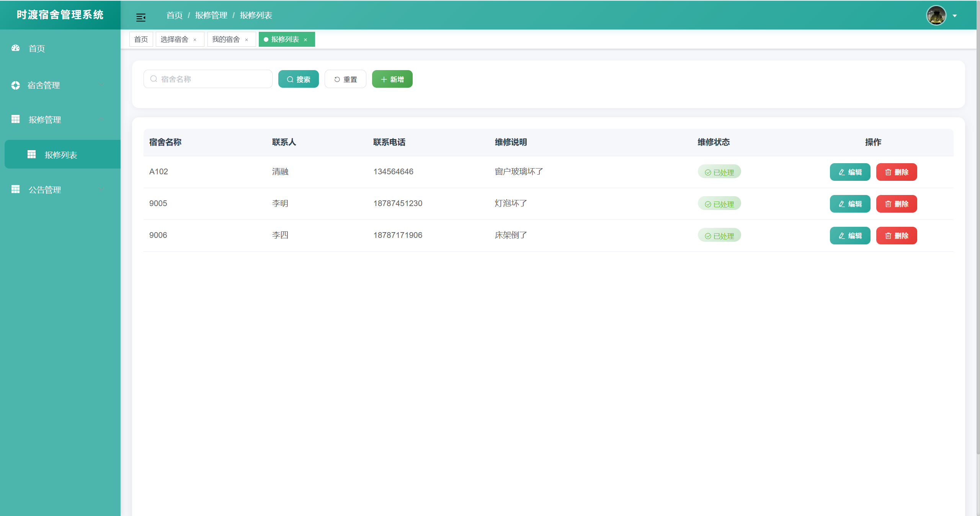Open the avatar dropdown arrow
980x516 pixels.
point(955,16)
